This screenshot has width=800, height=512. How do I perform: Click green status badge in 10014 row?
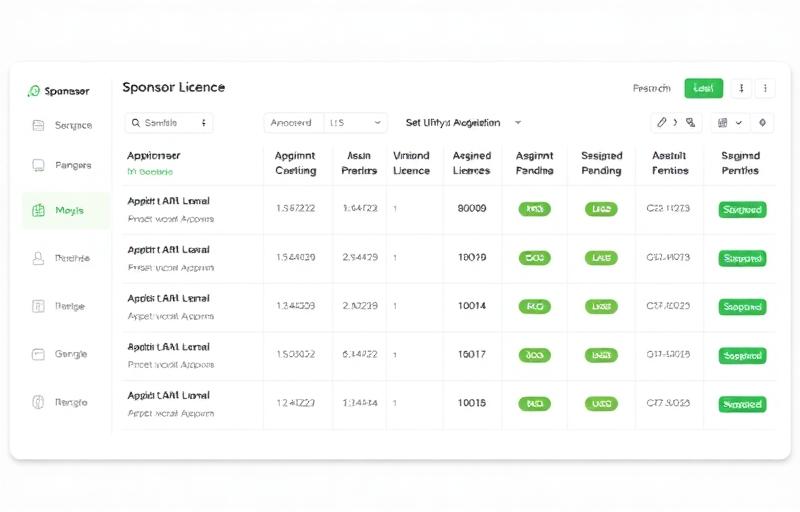pos(742,307)
